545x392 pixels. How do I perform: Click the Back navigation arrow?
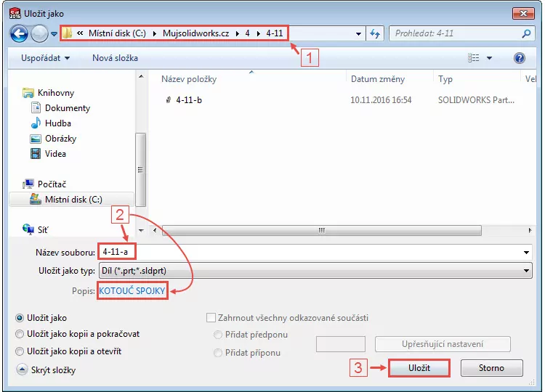(19, 34)
